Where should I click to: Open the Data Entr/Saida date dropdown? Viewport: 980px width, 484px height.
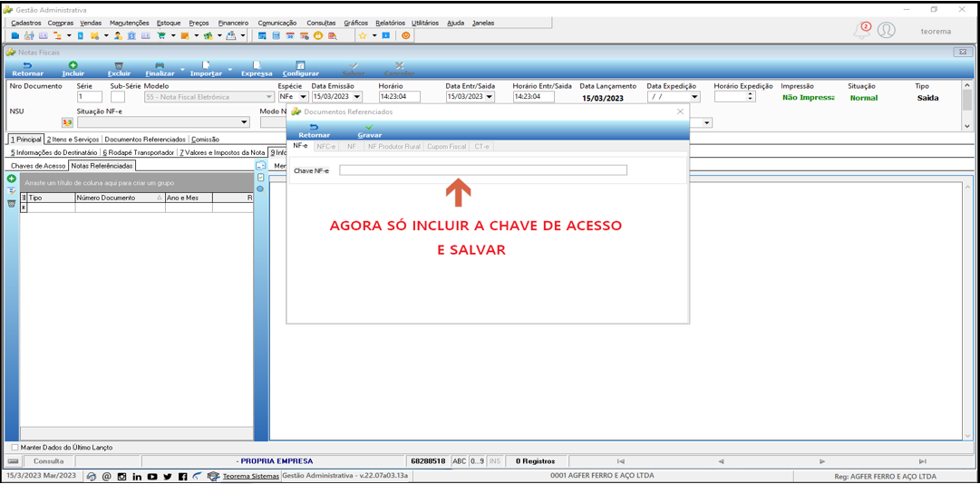(490, 97)
